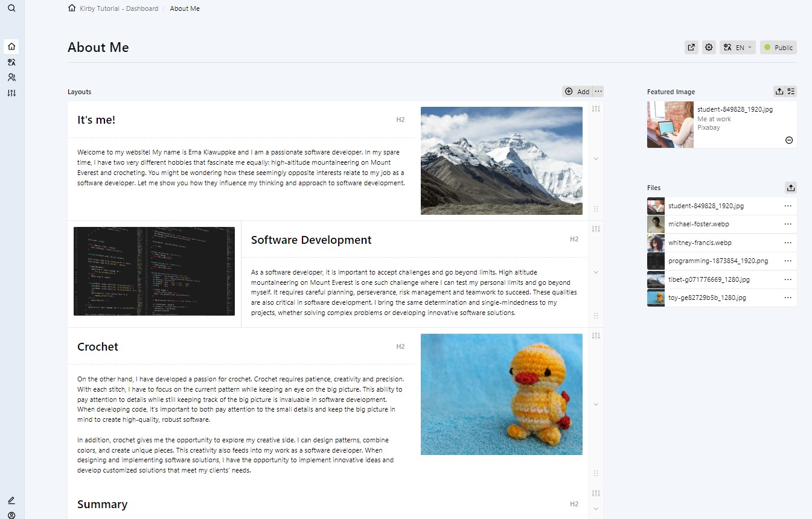Open options for tibet-g071776669_1280.jpg

788,279
